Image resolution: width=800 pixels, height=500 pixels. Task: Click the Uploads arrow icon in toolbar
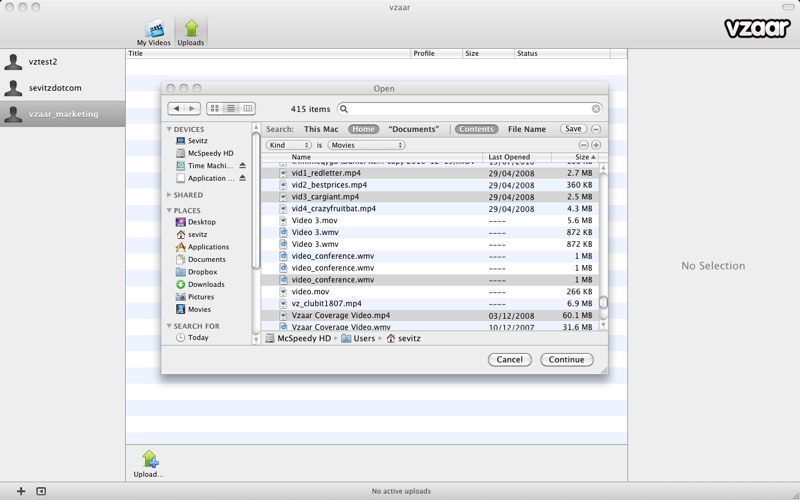pyautogui.click(x=191, y=30)
